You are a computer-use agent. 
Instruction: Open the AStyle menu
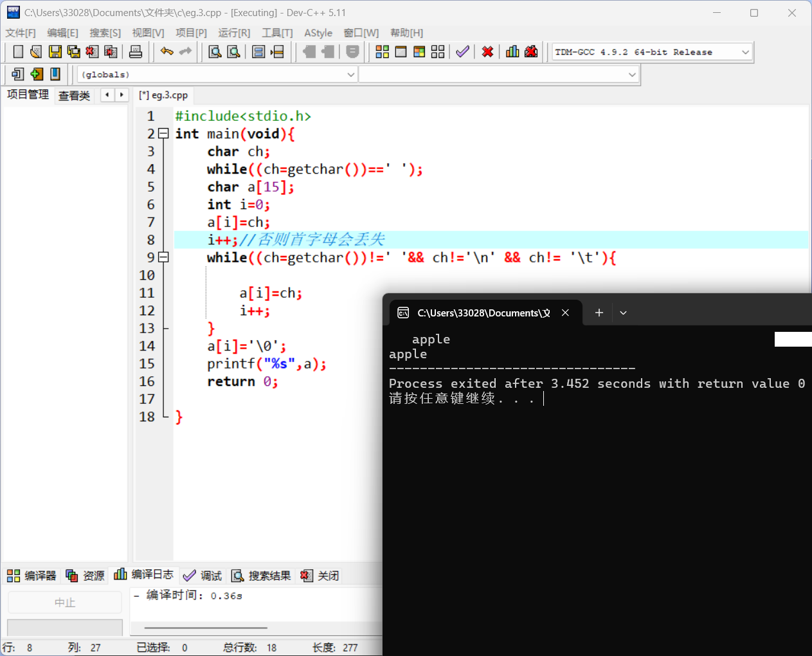318,33
